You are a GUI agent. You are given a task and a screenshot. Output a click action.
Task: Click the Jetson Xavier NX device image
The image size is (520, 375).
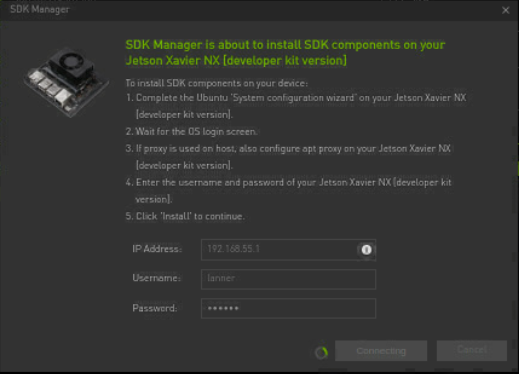tap(66, 82)
